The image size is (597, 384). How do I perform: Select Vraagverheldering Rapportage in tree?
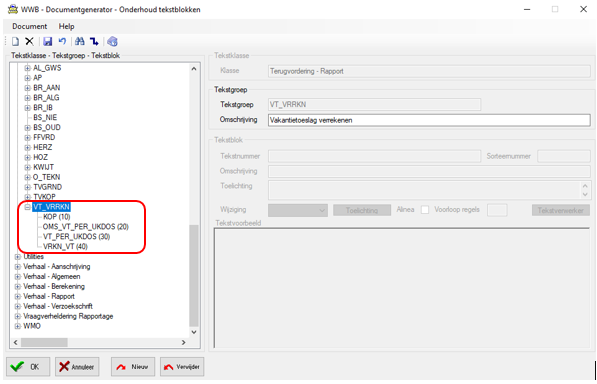pos(68,316)
